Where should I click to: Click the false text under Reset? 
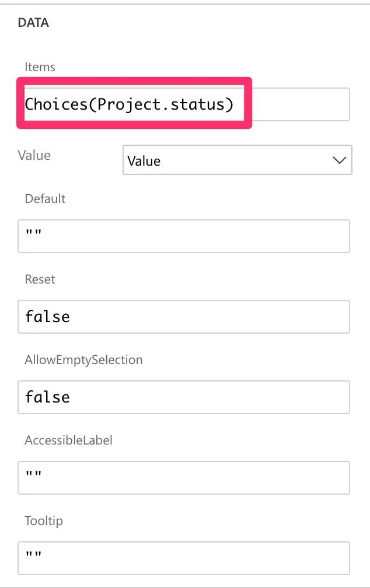point(47,317)
